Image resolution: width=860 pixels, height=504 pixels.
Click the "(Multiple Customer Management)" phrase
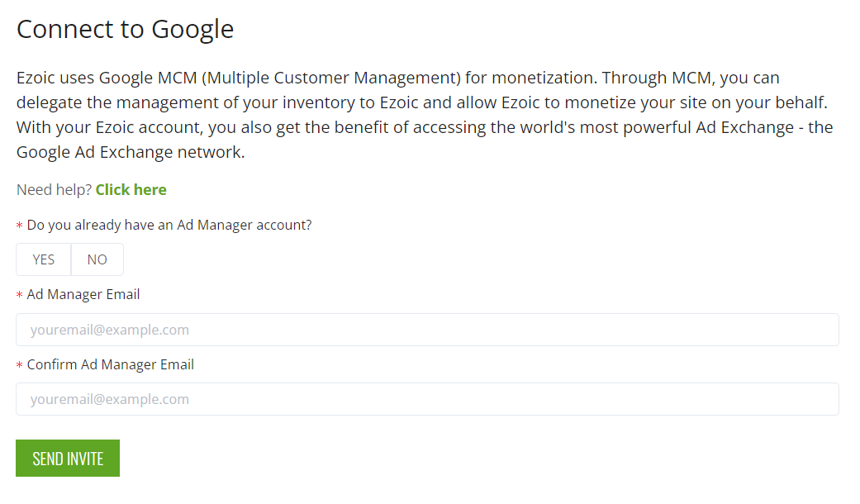330,78
